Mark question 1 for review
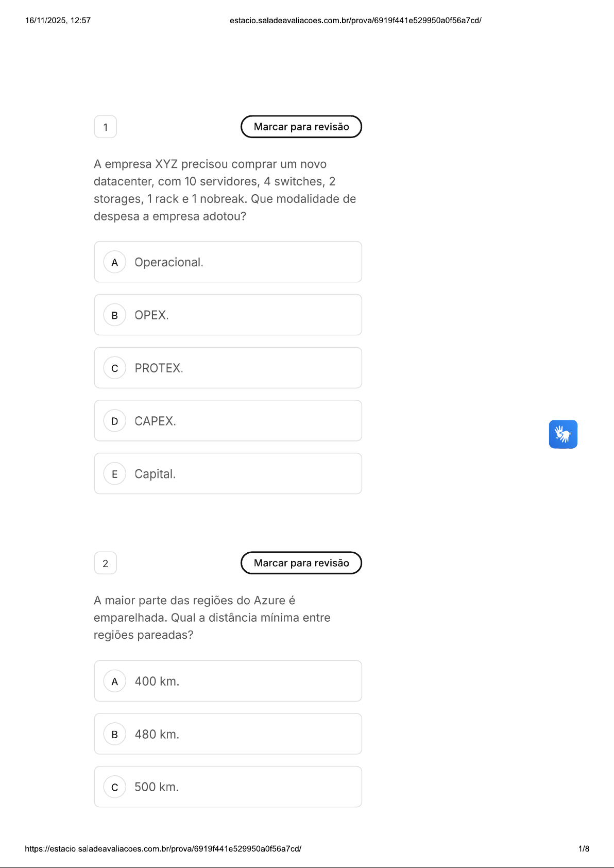This screenshot has width=614, height=868. click(301, 127)
